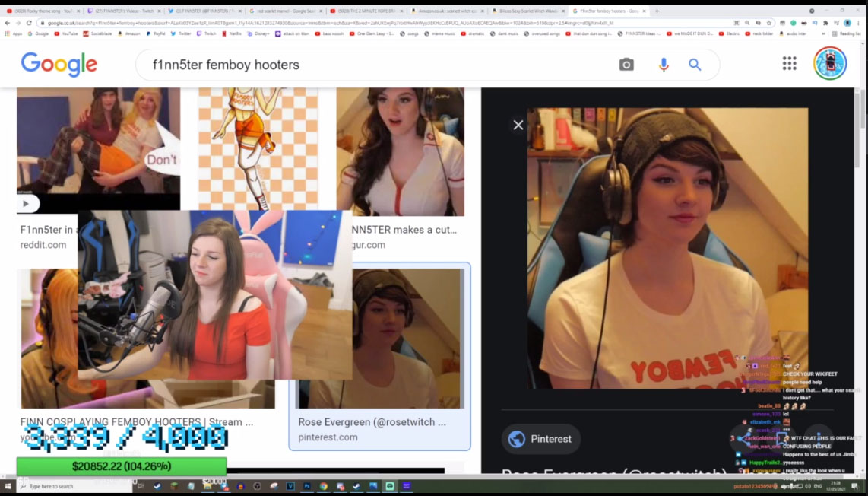Click the Windows taskbar search box

tap(74, 487)
